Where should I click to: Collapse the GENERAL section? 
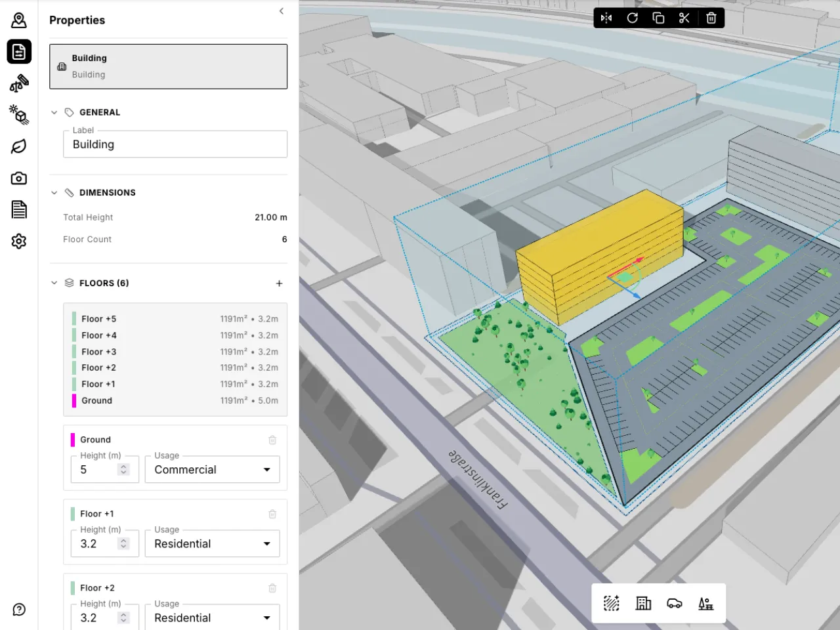54,113
